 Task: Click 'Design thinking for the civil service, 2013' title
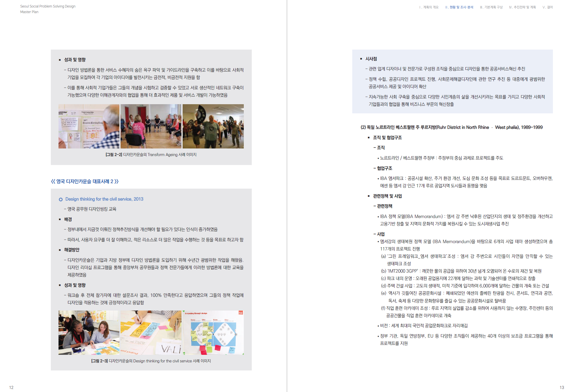(x=104, y=199)
